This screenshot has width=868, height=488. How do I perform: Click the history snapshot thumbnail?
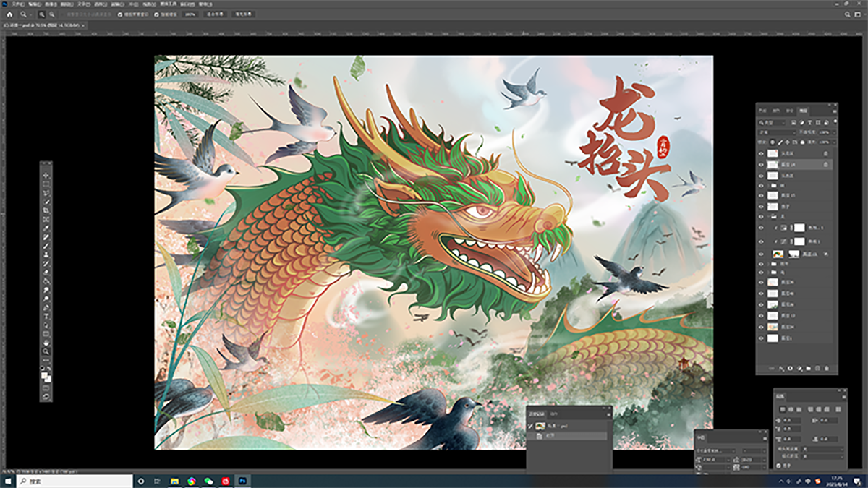coord(540,426)
